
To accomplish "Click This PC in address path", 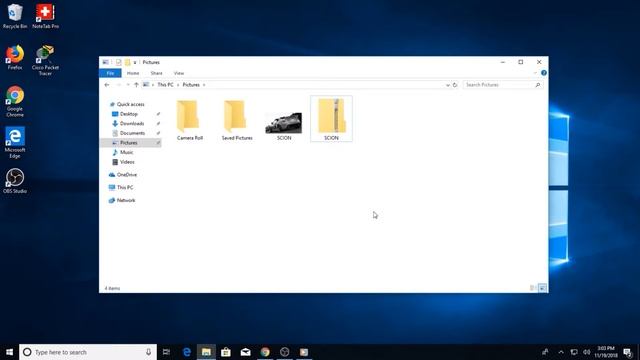I will (x=165, y=85).
